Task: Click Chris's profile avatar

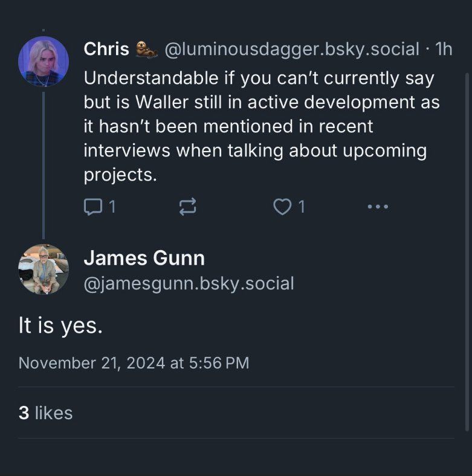Action: 44,62
